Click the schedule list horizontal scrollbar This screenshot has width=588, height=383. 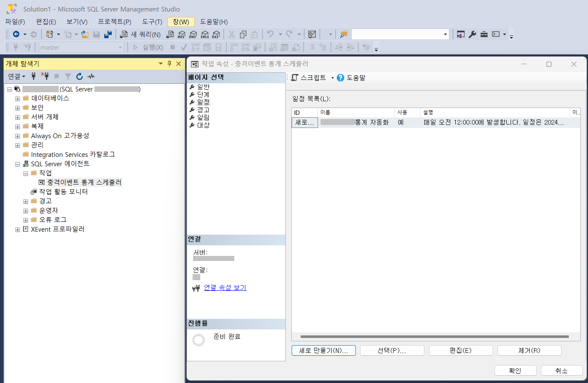coord(435,337)
